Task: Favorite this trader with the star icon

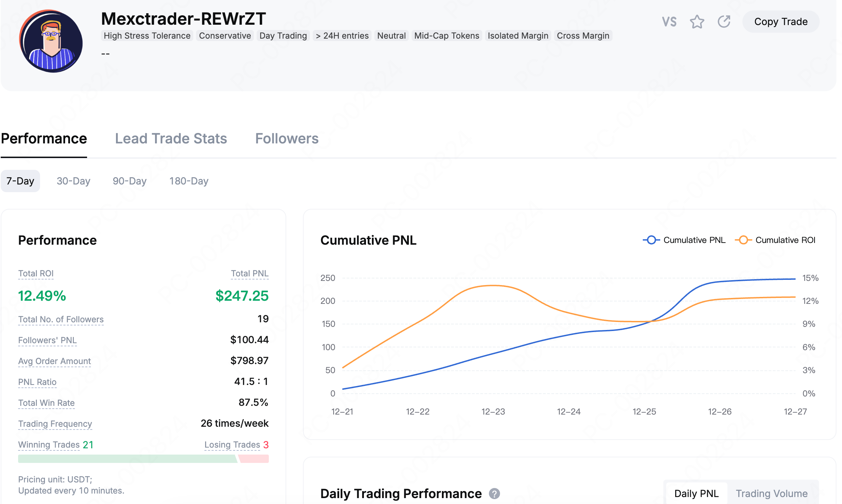Action: pos(697,22)
